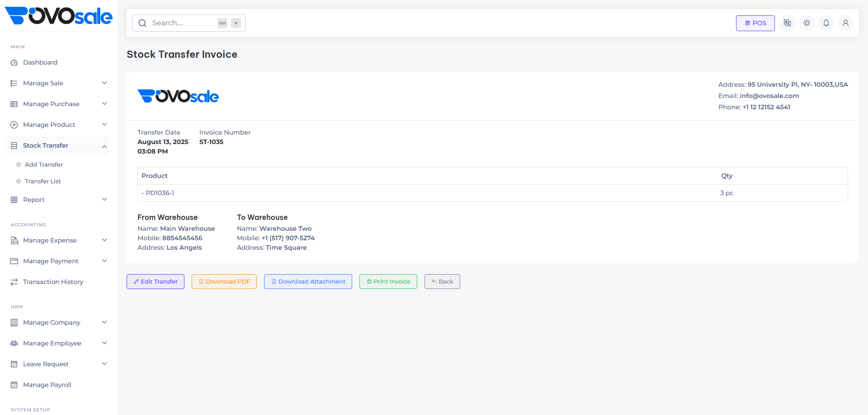The image size is (868, 415).
Task: Click the Manage Employee people icon
Action: 14,344
